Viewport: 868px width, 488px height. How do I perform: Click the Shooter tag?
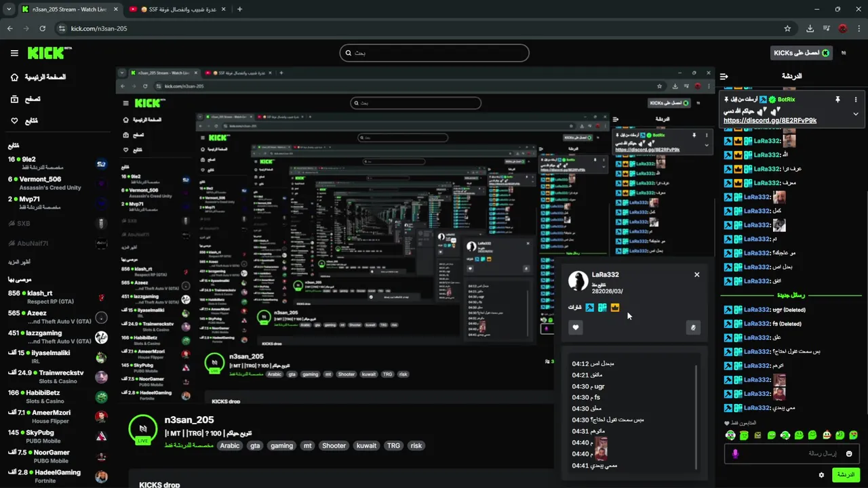(334, 445)
